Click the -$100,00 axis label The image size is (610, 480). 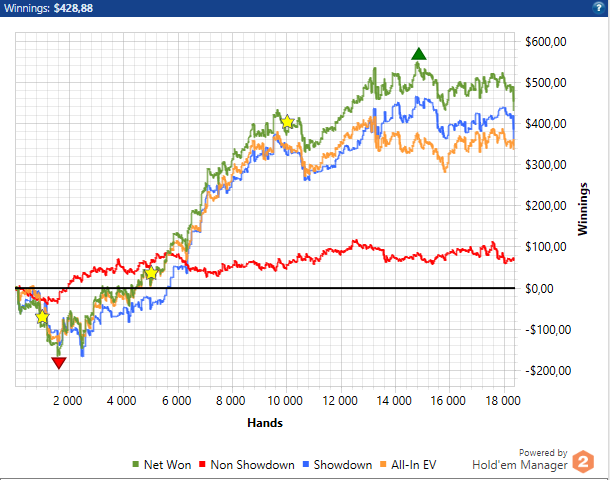tap(548, 330)
